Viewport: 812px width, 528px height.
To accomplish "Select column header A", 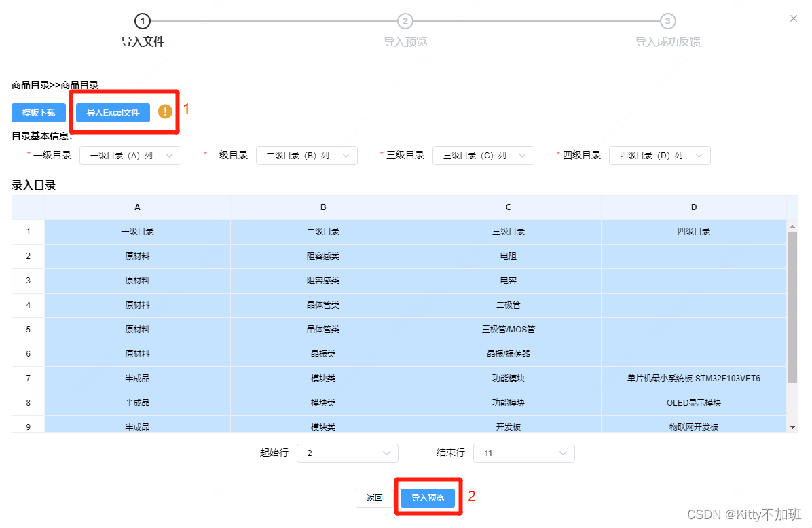I will [137, 207].
